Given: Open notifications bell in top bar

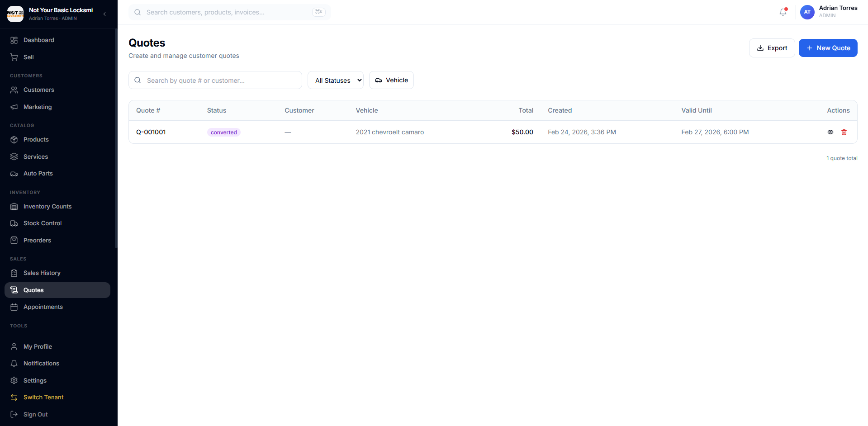Looking at the screenshot, I should [x=783, y=12].
